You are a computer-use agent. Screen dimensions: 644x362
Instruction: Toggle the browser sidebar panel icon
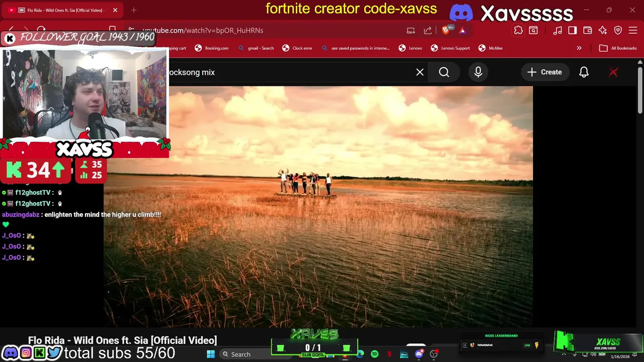[x=573, y=31]
